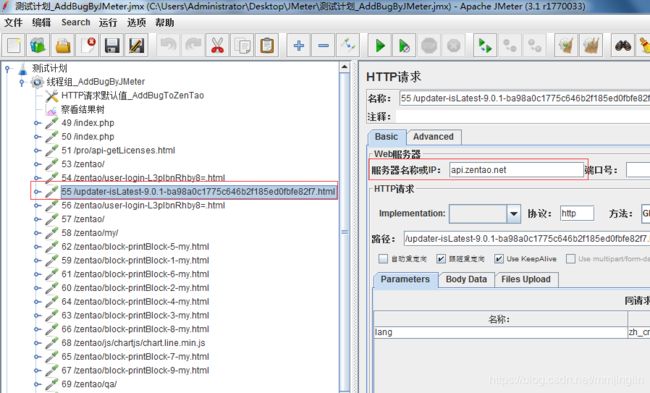
Task: Click the 名称 name input field
Action: pos(524,99)
